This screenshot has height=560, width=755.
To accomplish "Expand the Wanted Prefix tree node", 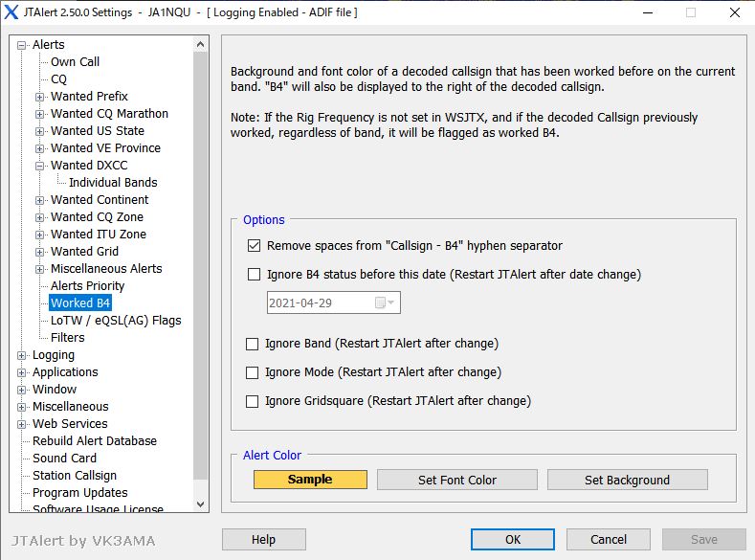I will 40,97.
